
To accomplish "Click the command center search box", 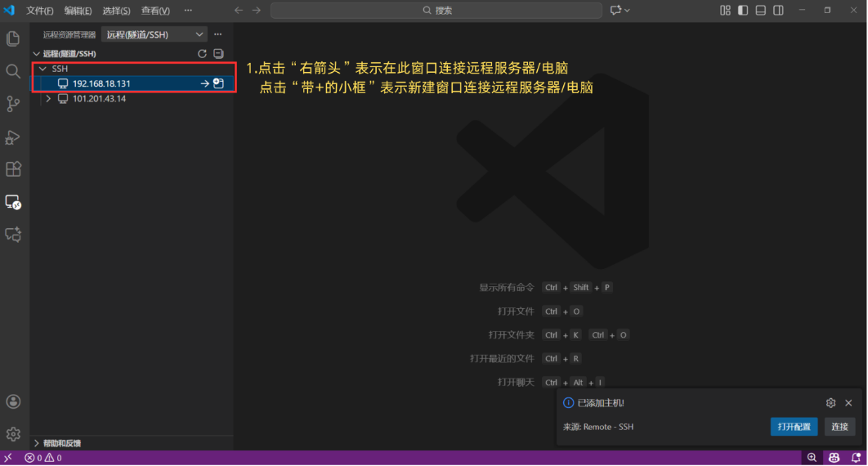I will tap(436, 10).
